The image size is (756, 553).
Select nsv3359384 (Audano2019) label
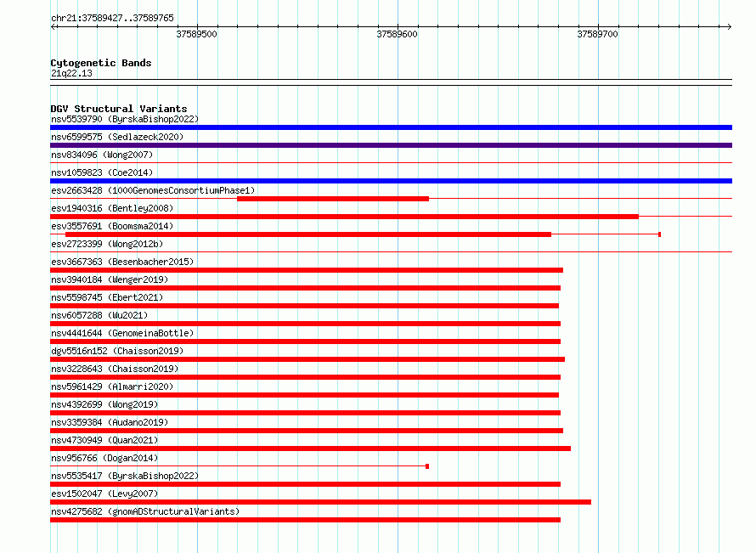point(110,422)
